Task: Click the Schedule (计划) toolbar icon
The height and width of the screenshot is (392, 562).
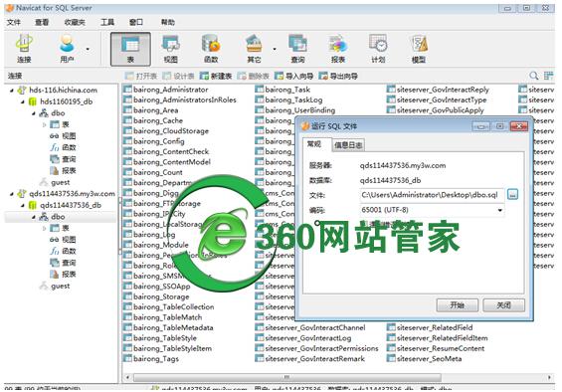Action: click(378, 49)
